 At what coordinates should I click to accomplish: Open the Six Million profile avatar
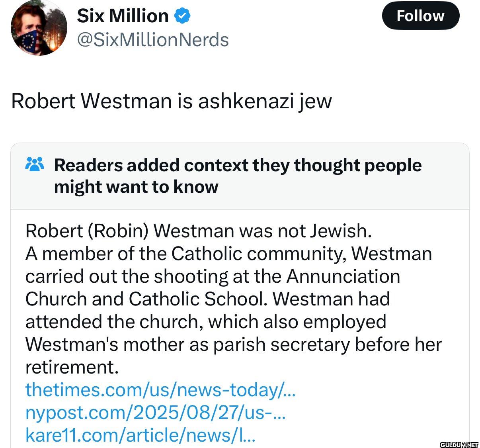coord(39,27)
